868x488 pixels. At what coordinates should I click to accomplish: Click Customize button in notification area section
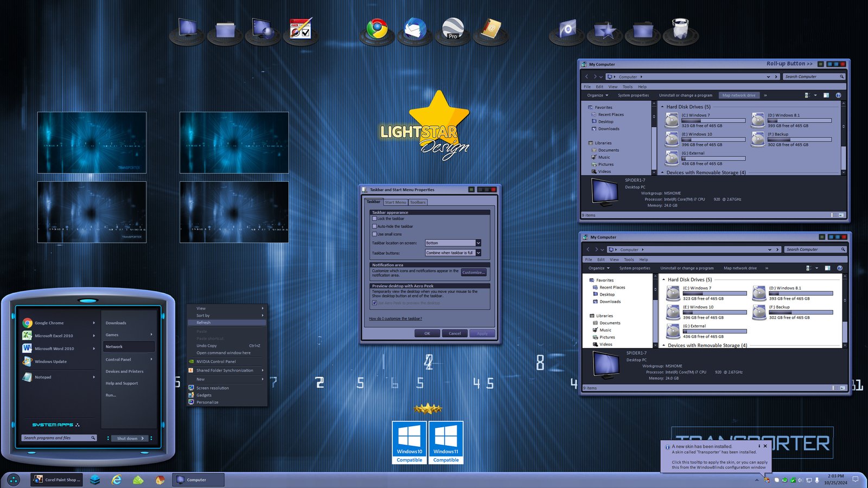[x=474, y=272]
